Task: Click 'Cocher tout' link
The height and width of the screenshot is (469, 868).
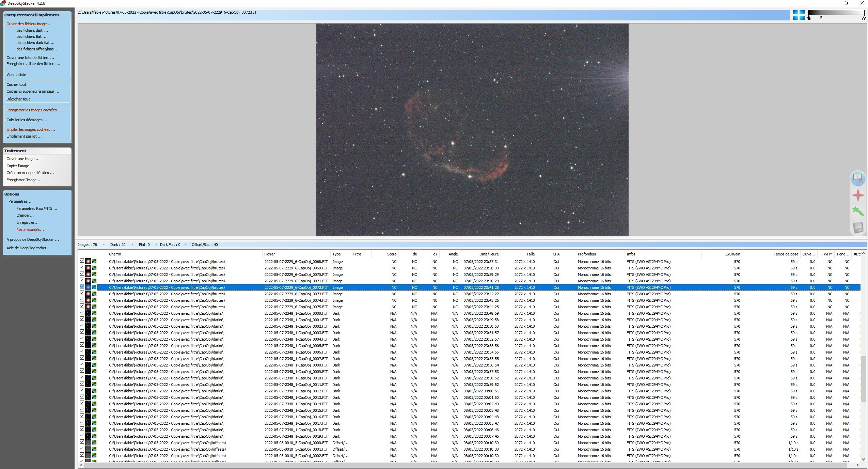Action: pyautogui.click(x=16, y=84)
